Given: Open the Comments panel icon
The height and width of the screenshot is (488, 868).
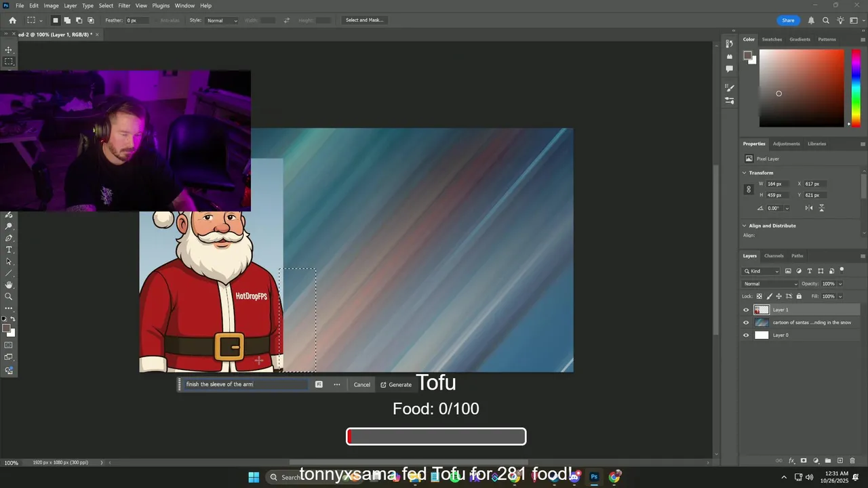Looking at the screenshot, I should [x=730, y=68].
